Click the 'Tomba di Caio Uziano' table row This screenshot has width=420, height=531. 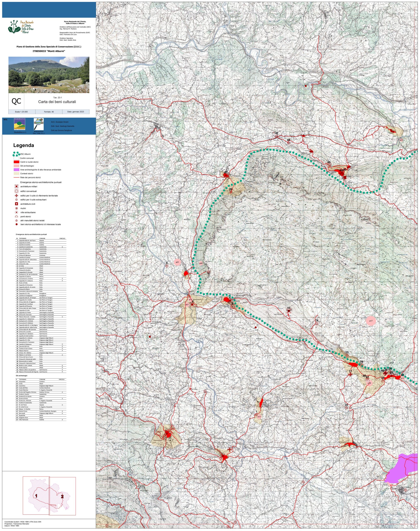pos(41,349)
